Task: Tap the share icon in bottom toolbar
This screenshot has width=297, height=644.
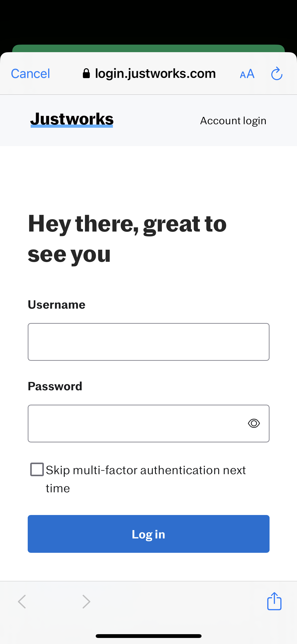Action: coord(274,601)
